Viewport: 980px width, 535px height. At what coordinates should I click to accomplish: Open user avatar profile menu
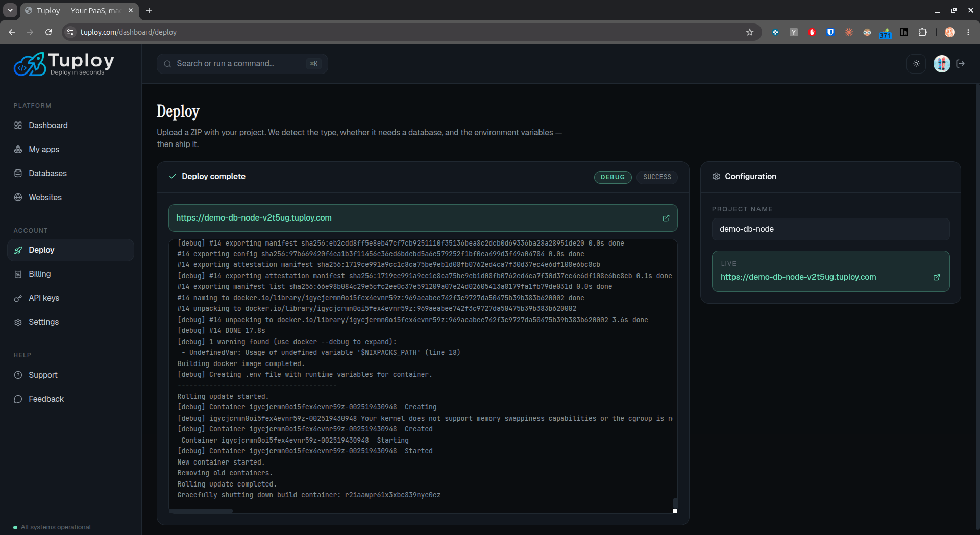[942, 64]
